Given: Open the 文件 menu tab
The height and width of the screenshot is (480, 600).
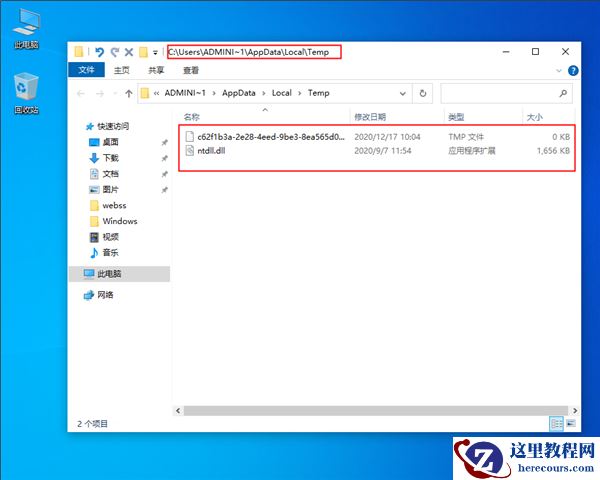Looking at the screenshot, I should 86,70.
